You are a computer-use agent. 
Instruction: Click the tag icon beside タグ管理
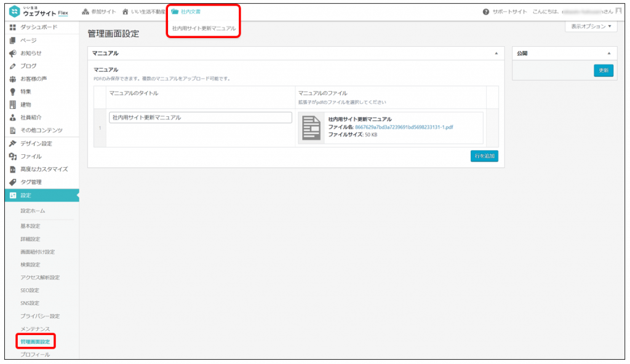pyautogui.click(x=12, y=182)
